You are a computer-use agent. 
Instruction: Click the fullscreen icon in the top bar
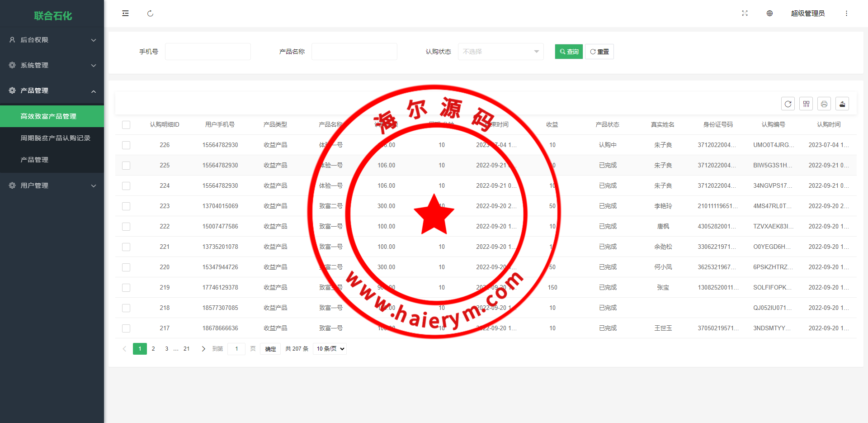[x=745, y=13]
